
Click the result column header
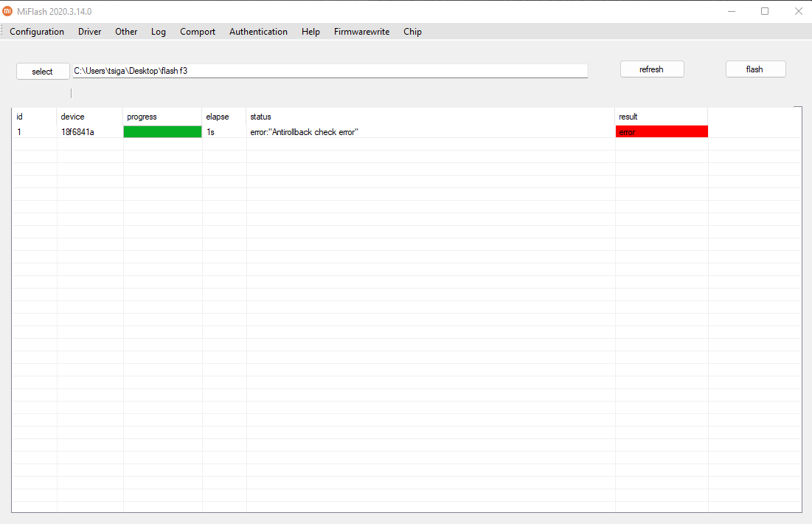tap(662, 117)
